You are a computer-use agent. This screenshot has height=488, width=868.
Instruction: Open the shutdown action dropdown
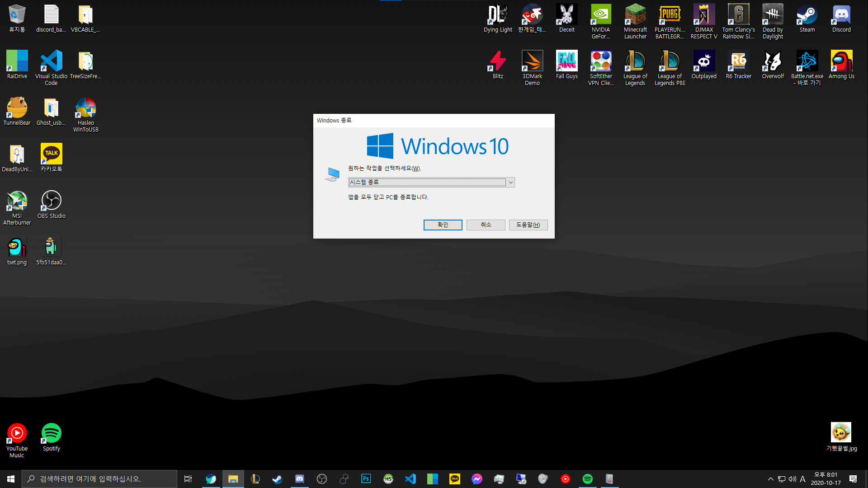click(x=431, y=182)
